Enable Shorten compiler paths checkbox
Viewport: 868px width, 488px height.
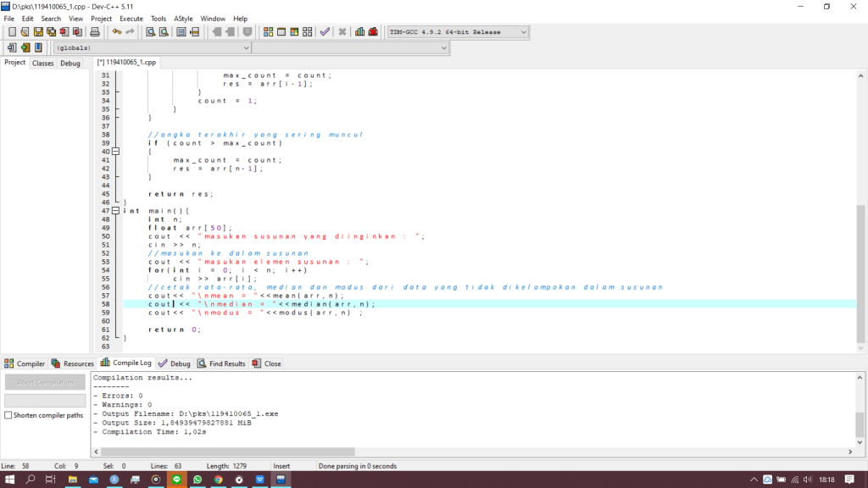pyautogui.click(x=8, y=415)
